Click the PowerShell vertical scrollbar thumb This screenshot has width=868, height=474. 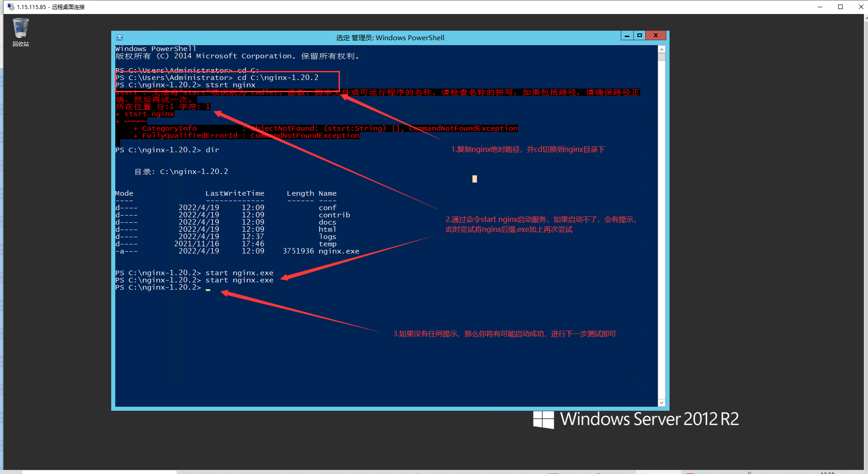(x=661, y=56)
